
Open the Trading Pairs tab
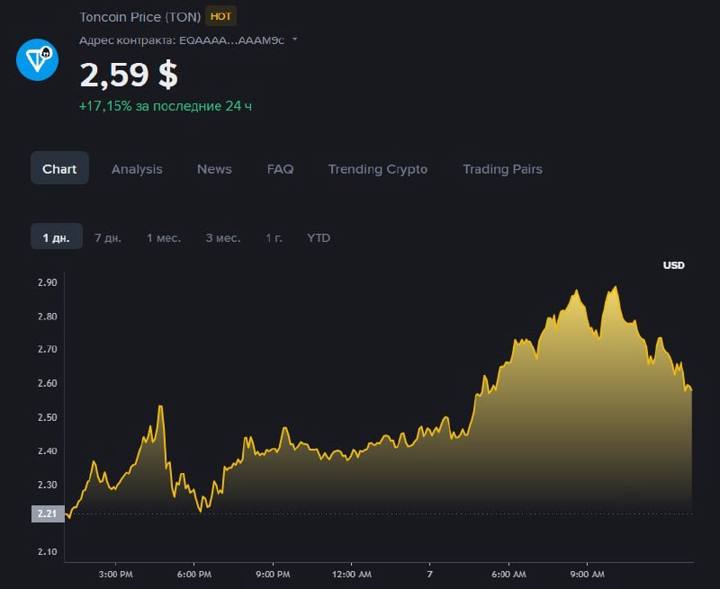tap(502, 169)
